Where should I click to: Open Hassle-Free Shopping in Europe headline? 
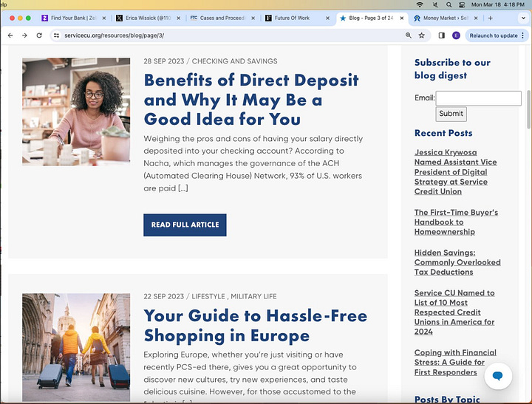[255, 326]
